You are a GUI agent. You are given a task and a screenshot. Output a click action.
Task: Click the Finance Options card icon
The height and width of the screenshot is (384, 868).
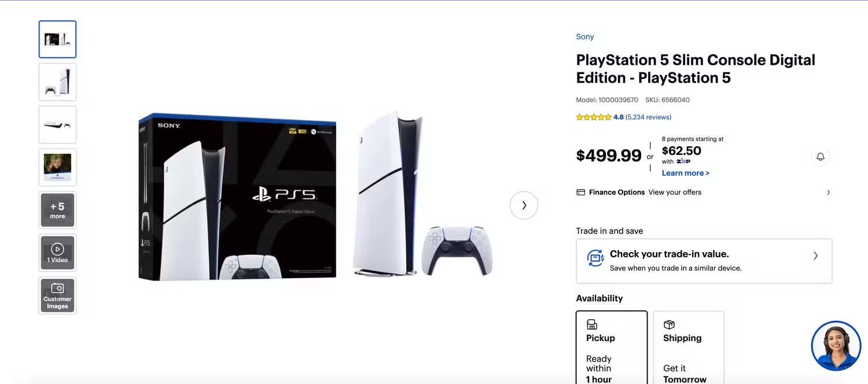(580, 193)
